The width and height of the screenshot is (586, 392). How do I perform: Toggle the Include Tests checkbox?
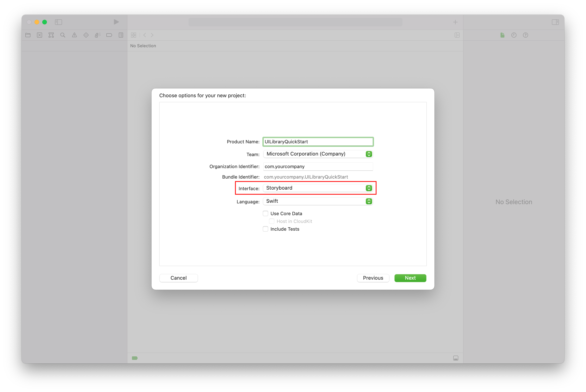(265, 229)
